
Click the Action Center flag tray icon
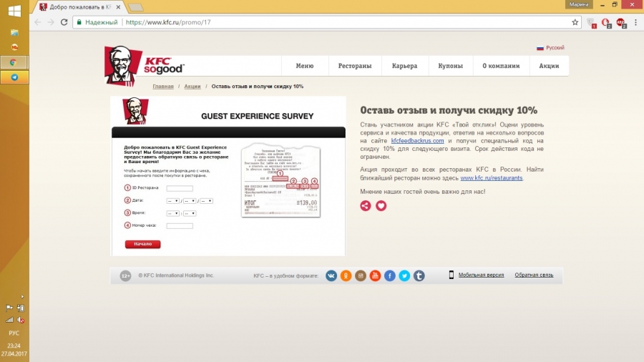tap(9, 308)
